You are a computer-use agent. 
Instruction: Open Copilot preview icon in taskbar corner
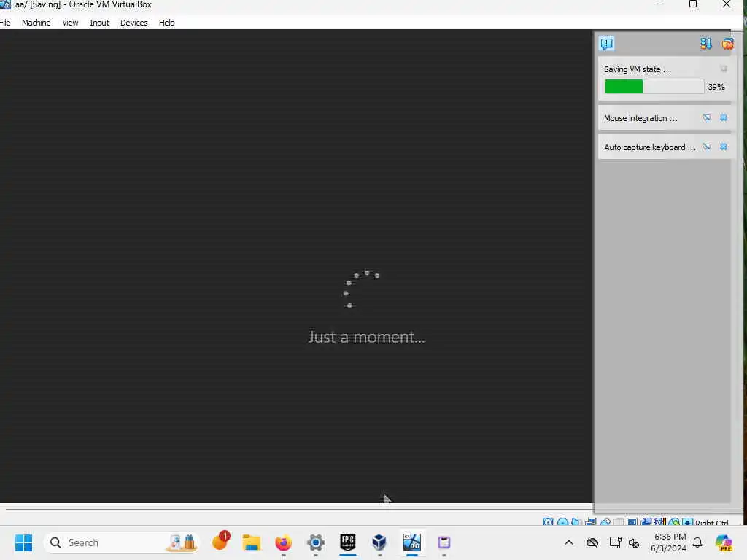(724, 542)
